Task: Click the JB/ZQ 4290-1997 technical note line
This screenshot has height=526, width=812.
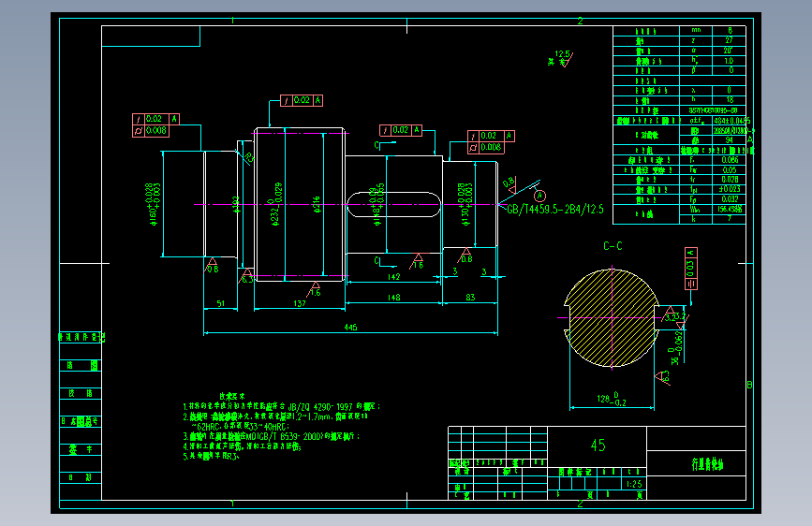Action: [x=282, y=407]
